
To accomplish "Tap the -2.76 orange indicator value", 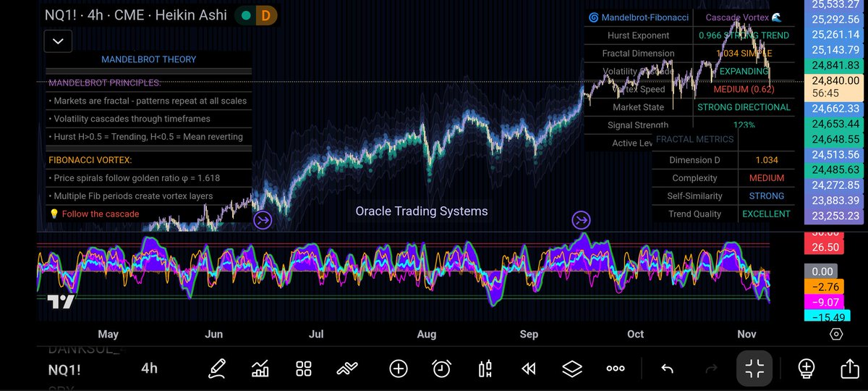I will click(825, 287).
